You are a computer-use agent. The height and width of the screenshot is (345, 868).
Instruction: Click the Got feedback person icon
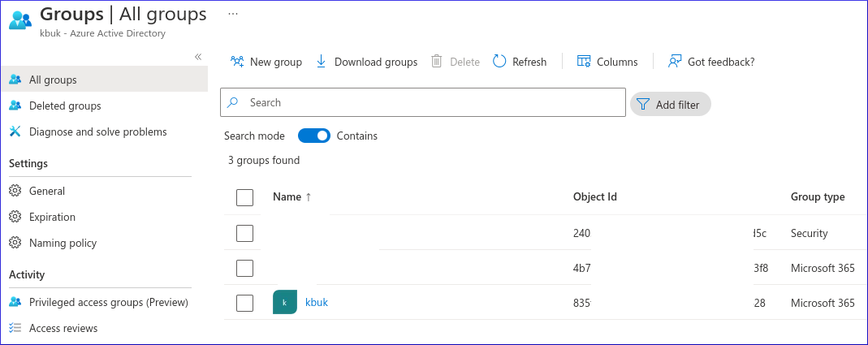[x=674, y=62]
